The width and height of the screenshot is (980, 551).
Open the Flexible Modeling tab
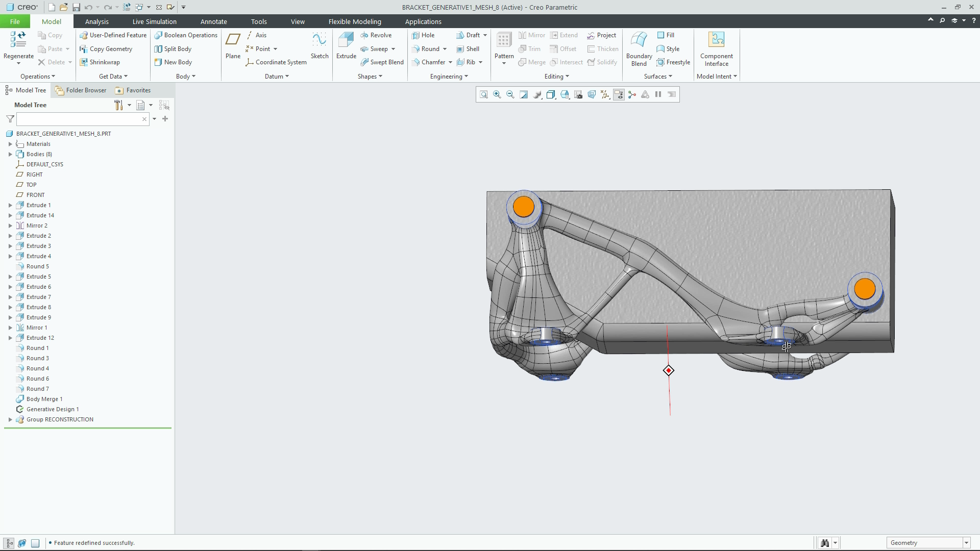355,21
